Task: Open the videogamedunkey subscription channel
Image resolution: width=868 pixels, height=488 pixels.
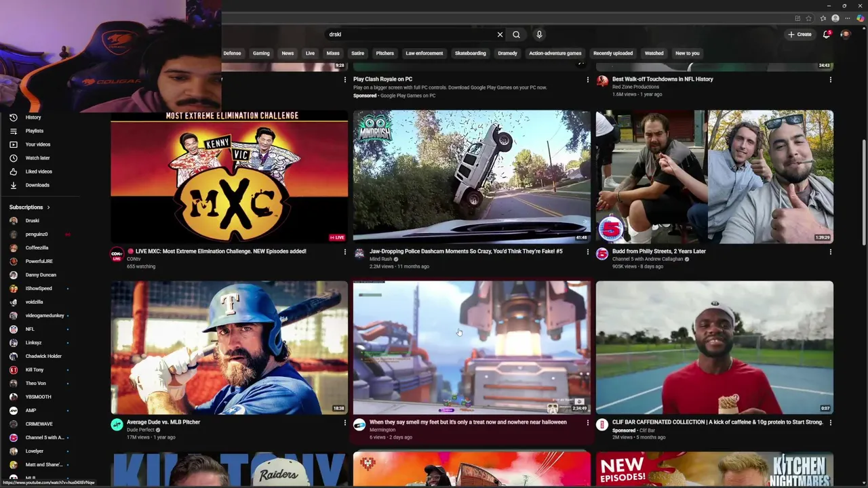Action: (45, 316)
